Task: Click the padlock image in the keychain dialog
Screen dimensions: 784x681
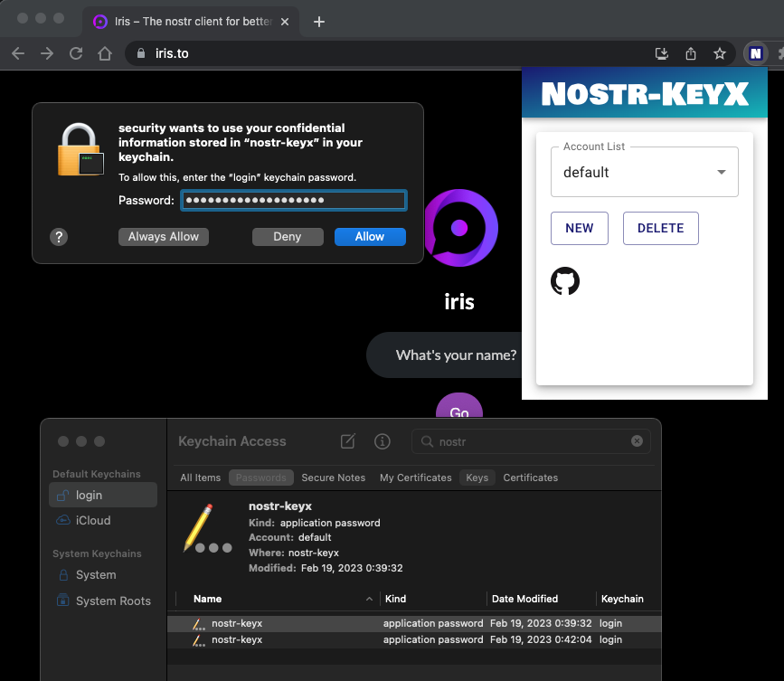Action: (x=80, y=149)
